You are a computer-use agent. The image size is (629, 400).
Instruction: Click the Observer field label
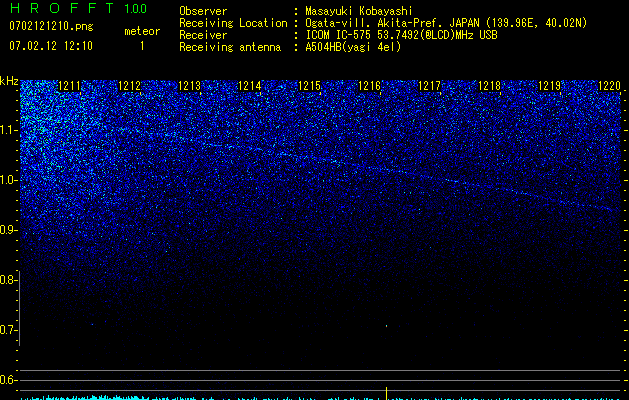(x=203, y=11)
